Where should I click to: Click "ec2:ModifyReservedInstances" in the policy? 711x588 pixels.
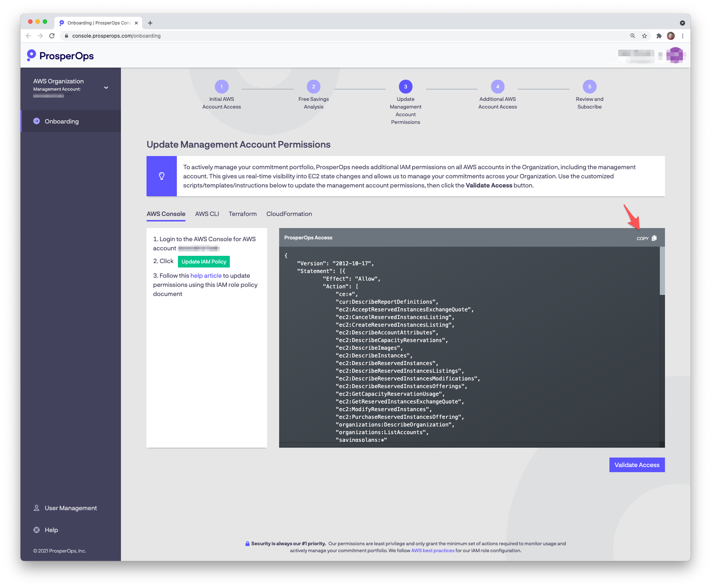coord(384,409)
